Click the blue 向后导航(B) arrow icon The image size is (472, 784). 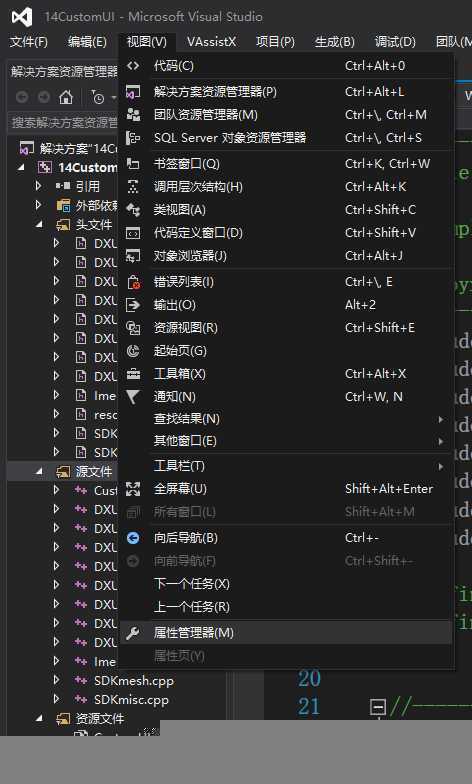(133, 538)
